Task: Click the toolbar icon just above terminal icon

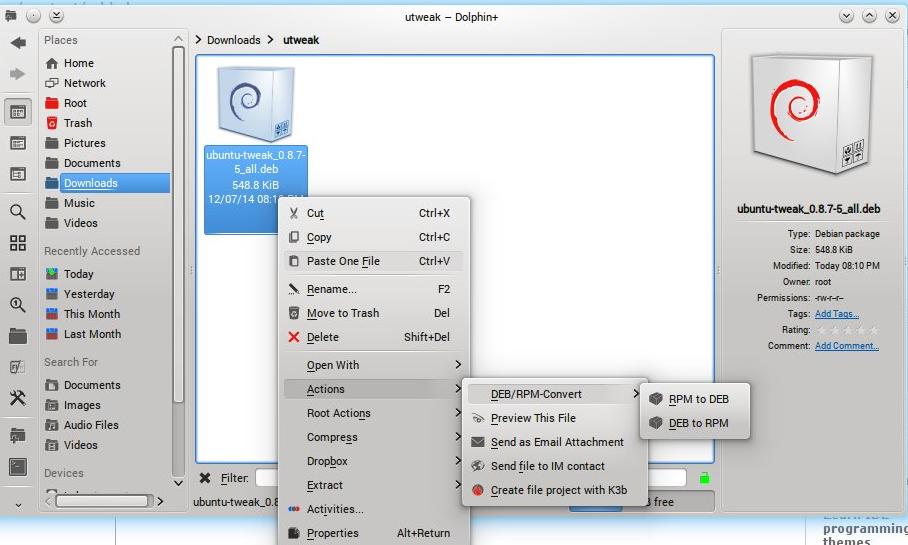Action: [x=18, y=436]
